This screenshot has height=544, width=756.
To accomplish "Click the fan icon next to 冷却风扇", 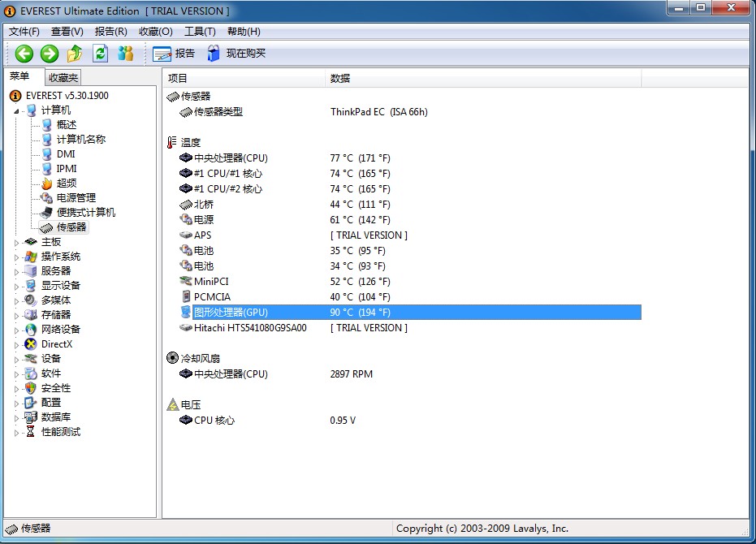I will [x=173, y=358].
